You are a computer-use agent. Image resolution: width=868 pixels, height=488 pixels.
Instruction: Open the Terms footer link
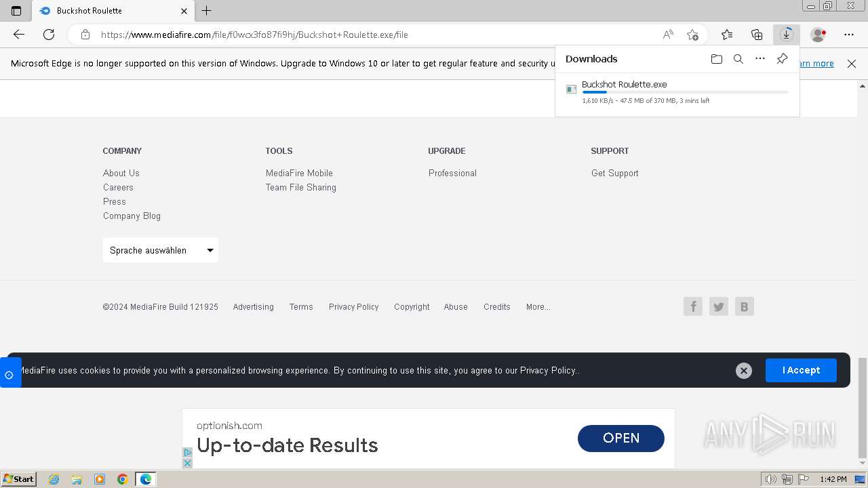click(x=301, y=307)
